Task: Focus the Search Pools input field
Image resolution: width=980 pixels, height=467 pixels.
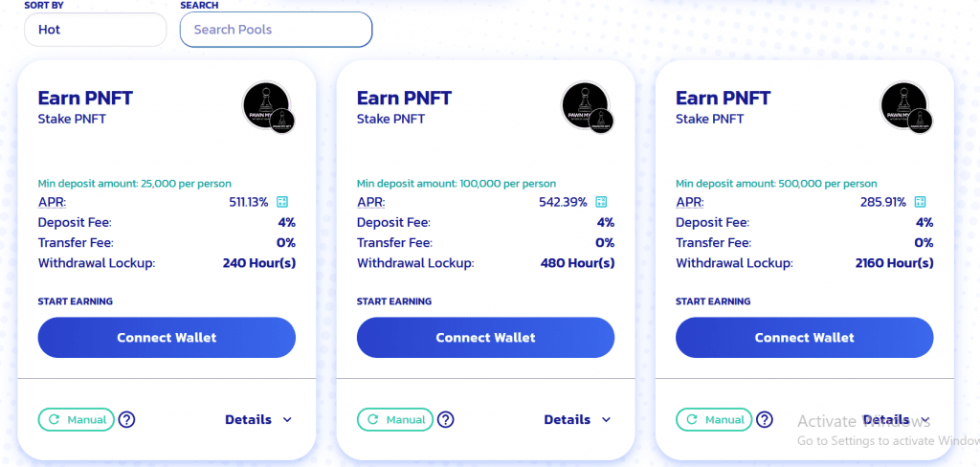Action: pos(277,30)
